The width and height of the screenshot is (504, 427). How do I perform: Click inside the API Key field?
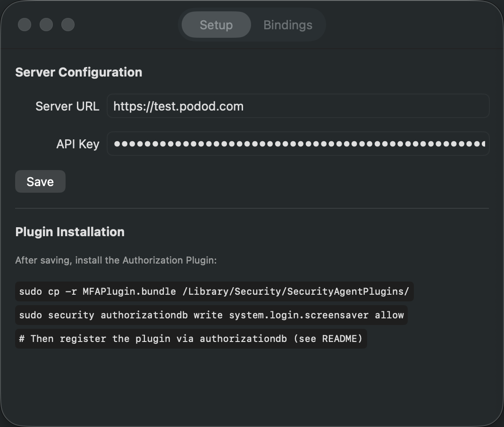coord(297,144)
